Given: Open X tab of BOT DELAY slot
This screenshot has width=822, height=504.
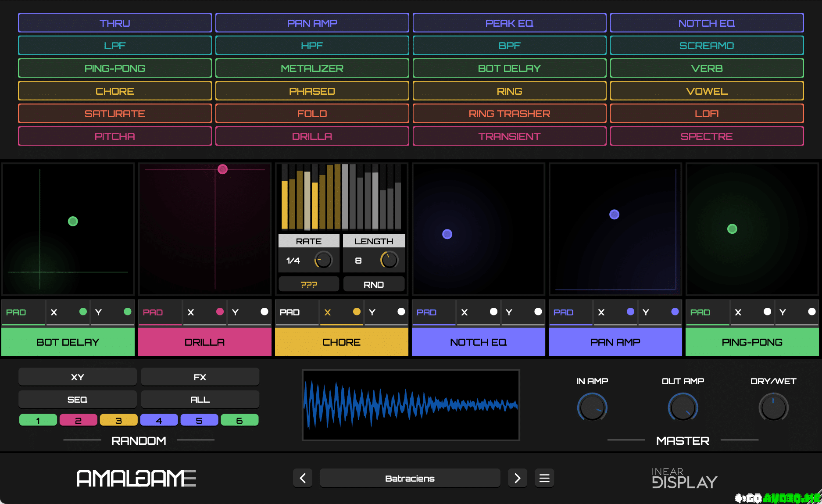Looking at the screenshot, I should point(68,312).
